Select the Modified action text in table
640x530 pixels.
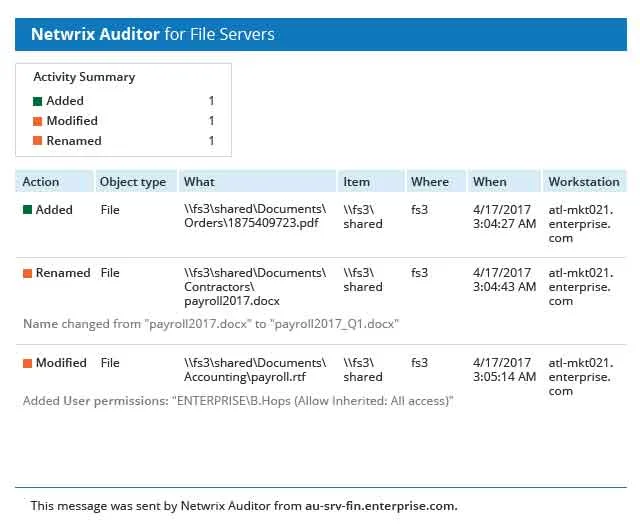(x=61, y=363)
